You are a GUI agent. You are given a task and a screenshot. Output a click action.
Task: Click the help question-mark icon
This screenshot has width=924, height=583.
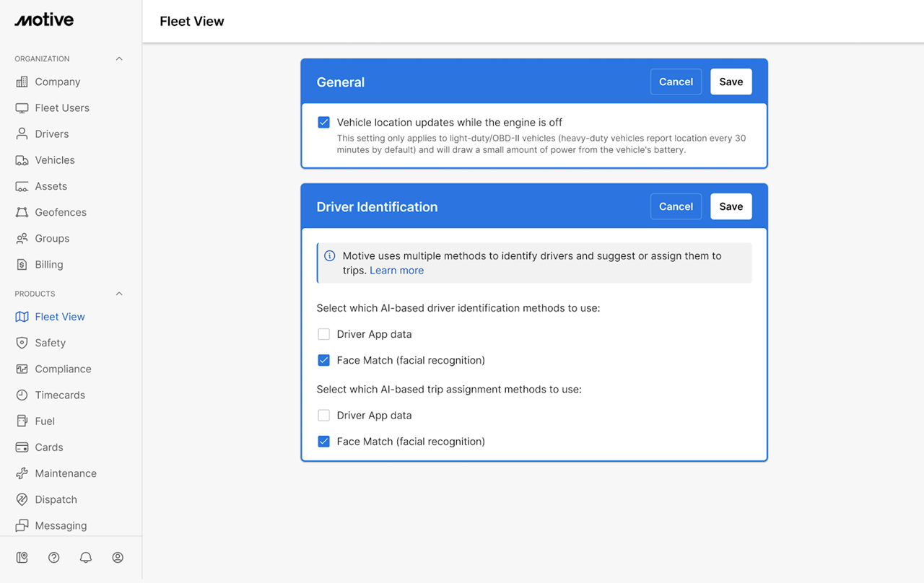pyautogui.click(x=53, y=557)
